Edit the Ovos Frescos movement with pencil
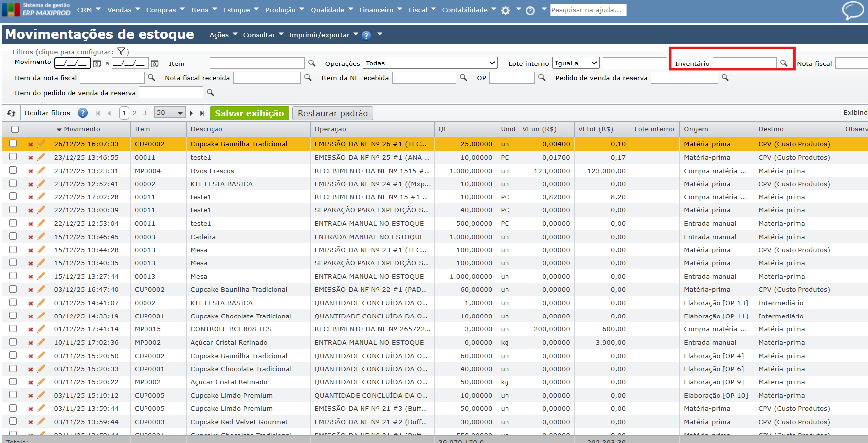868x443 pixels. (41, 171)
